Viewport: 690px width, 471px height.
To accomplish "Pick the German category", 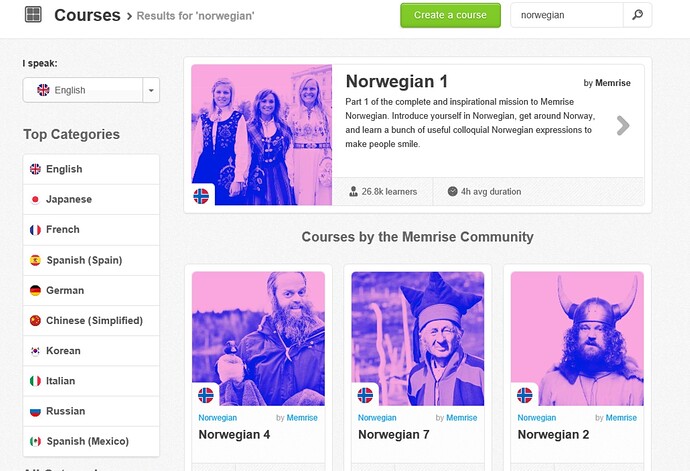I will coord(91,291).
